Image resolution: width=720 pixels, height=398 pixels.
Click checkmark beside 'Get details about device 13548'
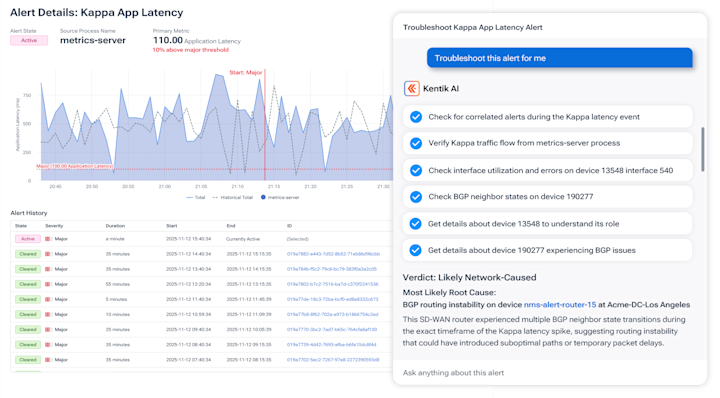coord(416,224)
